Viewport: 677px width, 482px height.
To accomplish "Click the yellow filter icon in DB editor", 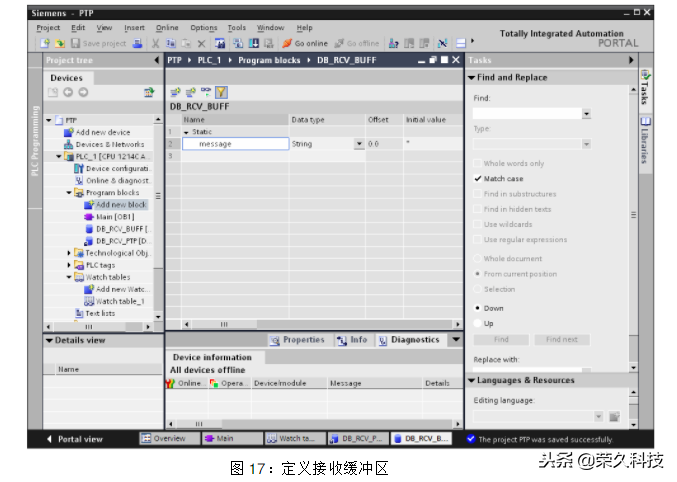I will pyautogui.click(x=221, y=92).
